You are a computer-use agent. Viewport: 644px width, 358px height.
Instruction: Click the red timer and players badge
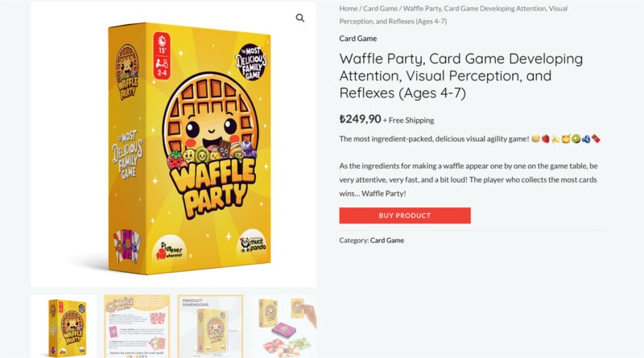click(x=162, y=56)
